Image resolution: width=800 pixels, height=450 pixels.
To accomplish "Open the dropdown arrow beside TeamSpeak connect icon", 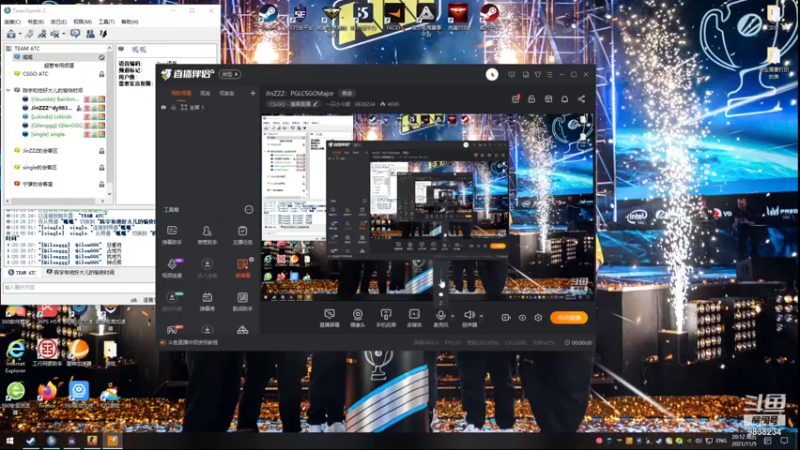I will point(20,34).
